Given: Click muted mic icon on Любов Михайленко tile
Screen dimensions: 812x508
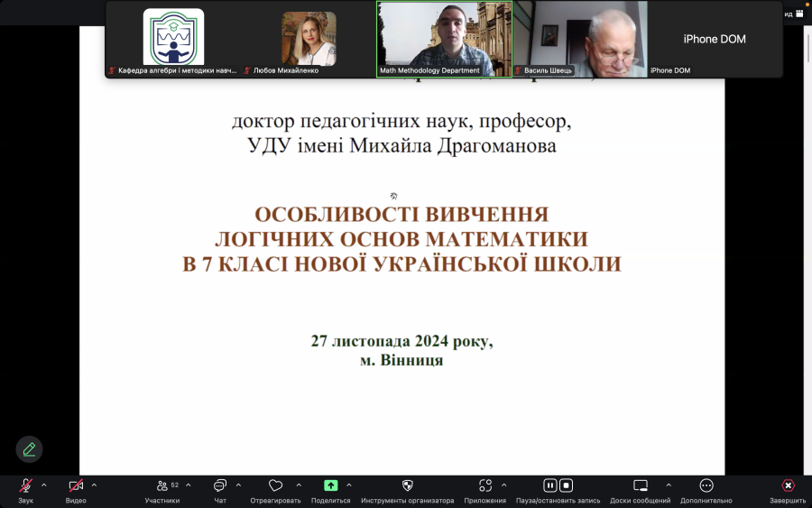Looking at the screenshot, I should point(247,70).
